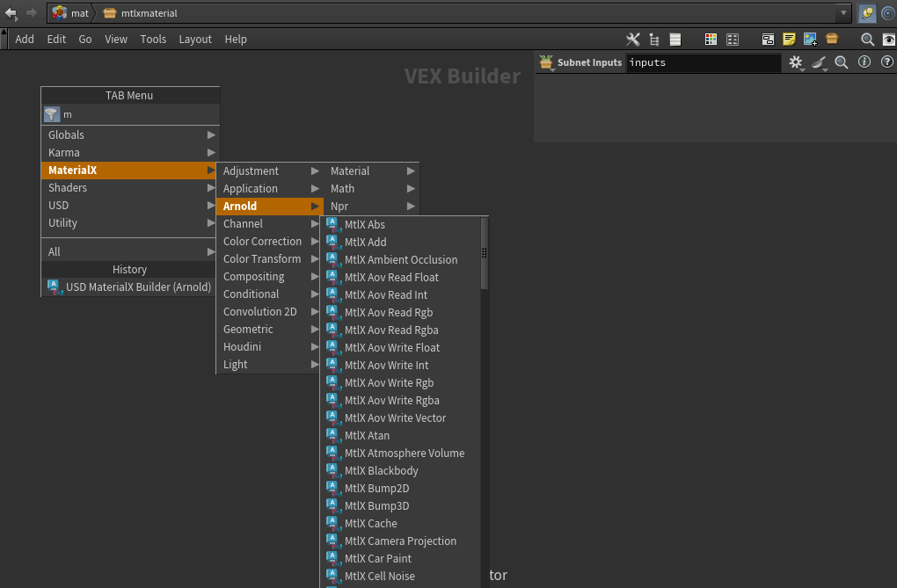Choose MtlX Blackbody node
This screenshot has width=897, height=588.
click(400, 471)
